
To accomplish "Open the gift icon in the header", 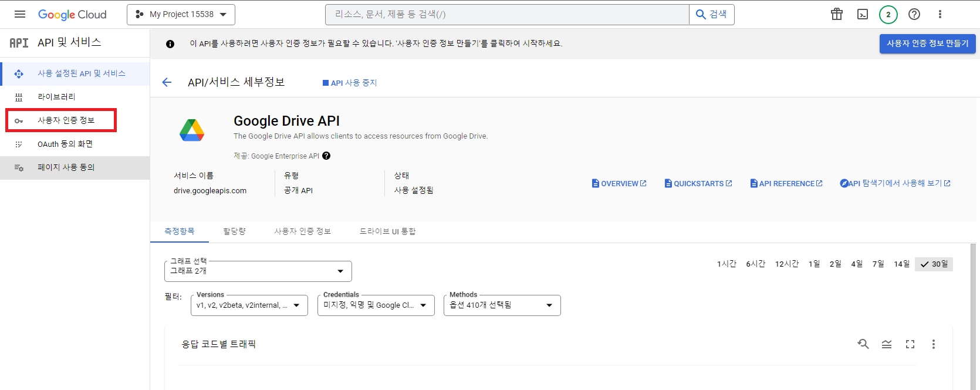I will point(837,14).
